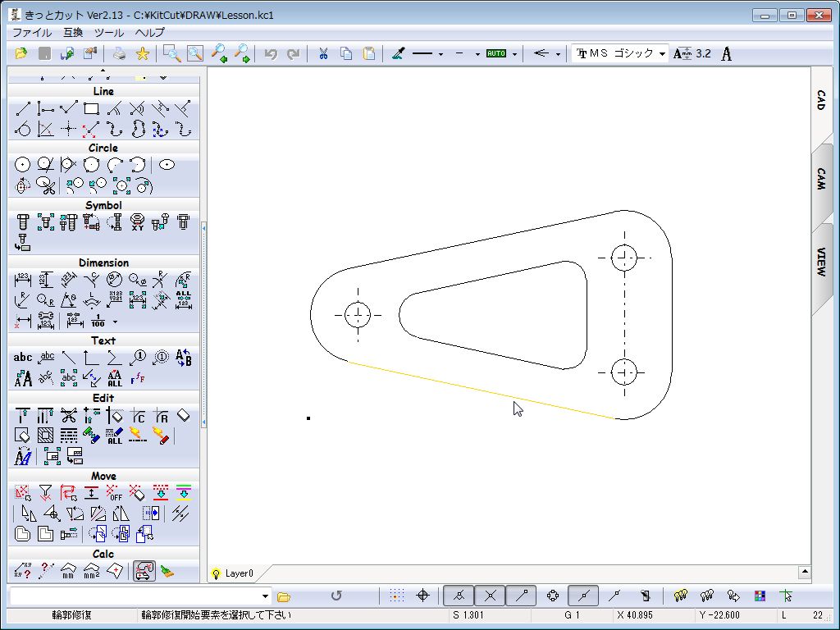Click the open folder beside command box

tap(283, 596)
